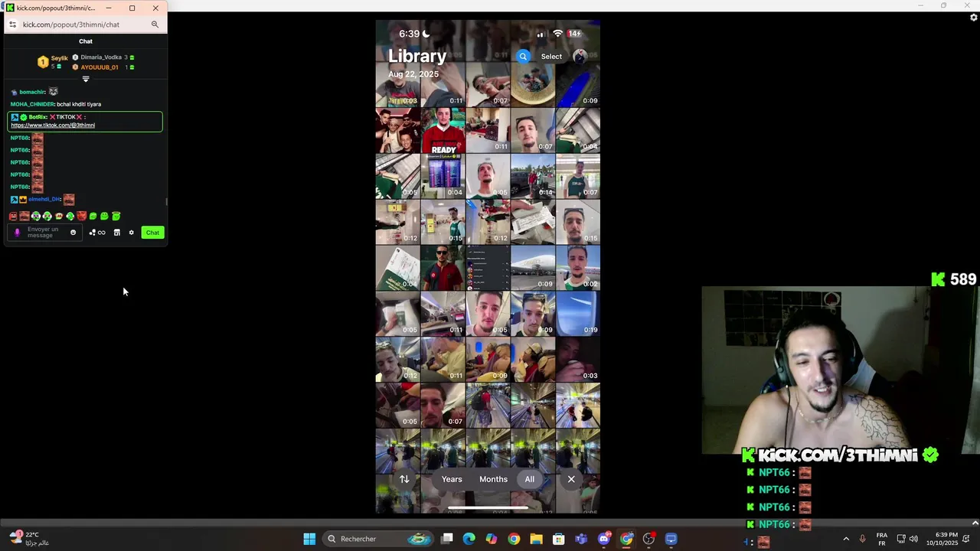
Task: Click username Dimaria_Vodka in leaderboard
Action: click(101, 57)
